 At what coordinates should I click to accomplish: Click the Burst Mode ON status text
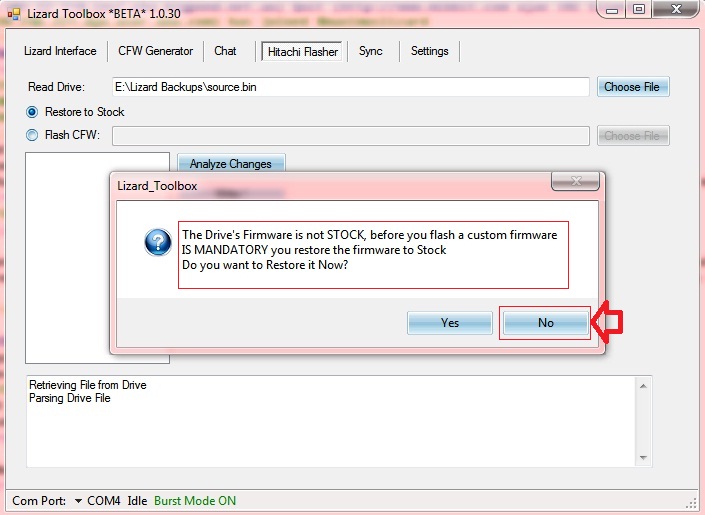(x=195, y=501)
